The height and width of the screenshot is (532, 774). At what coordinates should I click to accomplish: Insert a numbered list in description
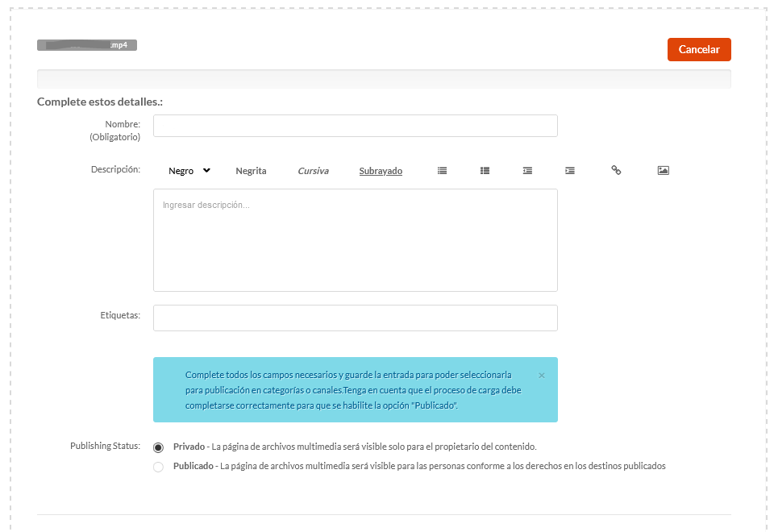pos(485,171)
